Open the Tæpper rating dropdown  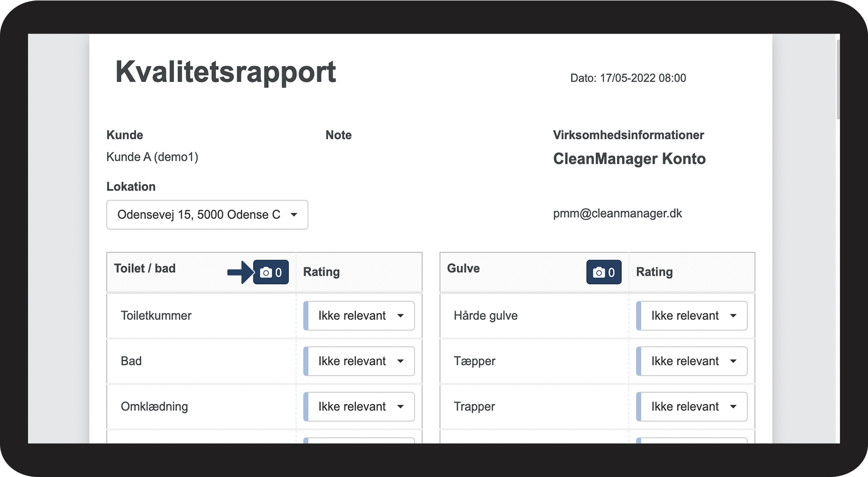click(x=692, y=361)
